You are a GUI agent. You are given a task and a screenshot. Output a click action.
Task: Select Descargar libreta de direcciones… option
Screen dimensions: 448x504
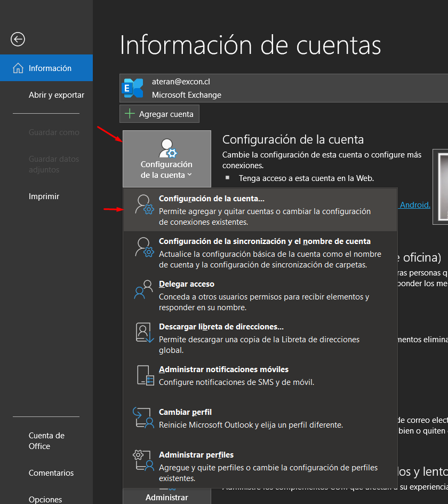pyautogui.click(x=260, y=338)
